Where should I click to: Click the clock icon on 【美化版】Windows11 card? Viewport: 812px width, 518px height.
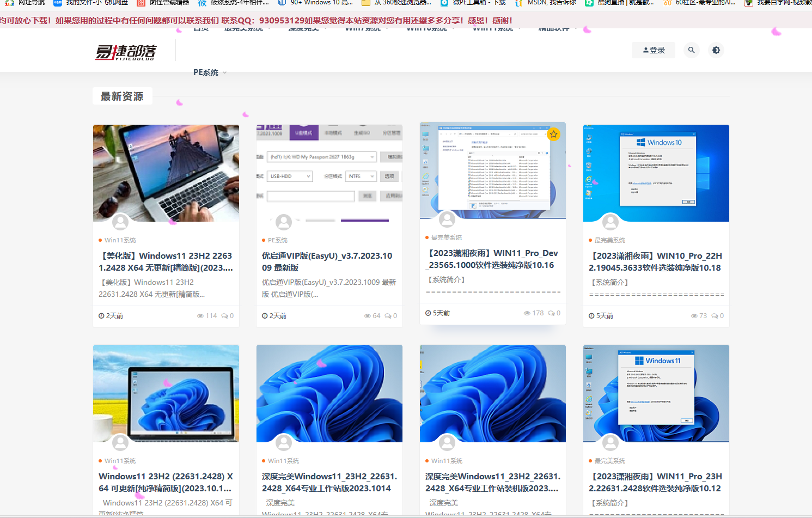click(101, 316)
